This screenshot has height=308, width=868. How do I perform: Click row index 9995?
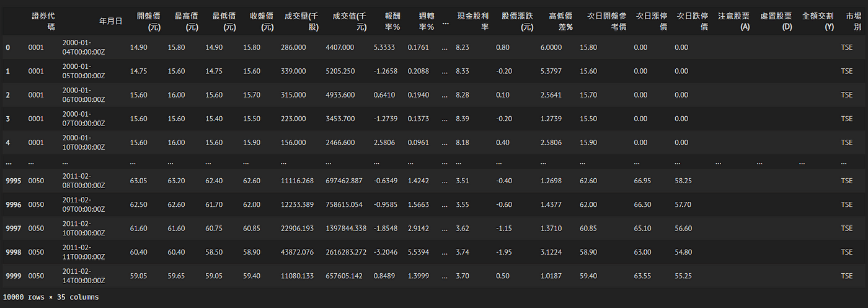tap(14, 181)
